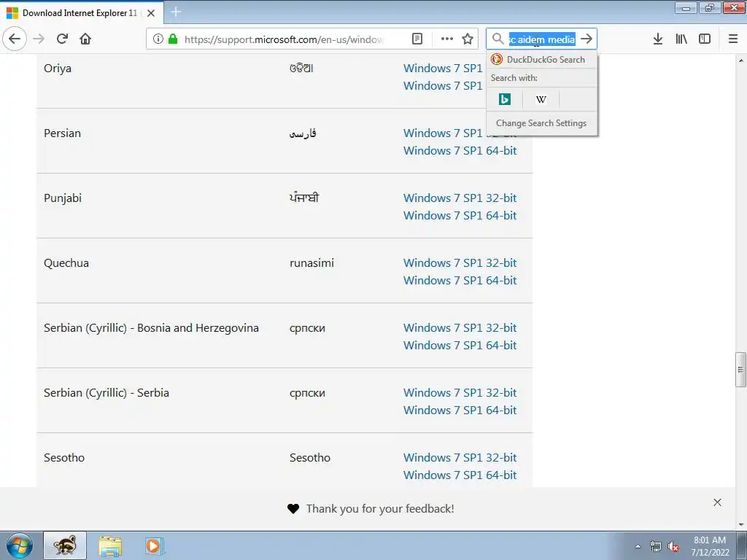Open the downloads panel
The image size is (747, 560).
tap(658, 39)
